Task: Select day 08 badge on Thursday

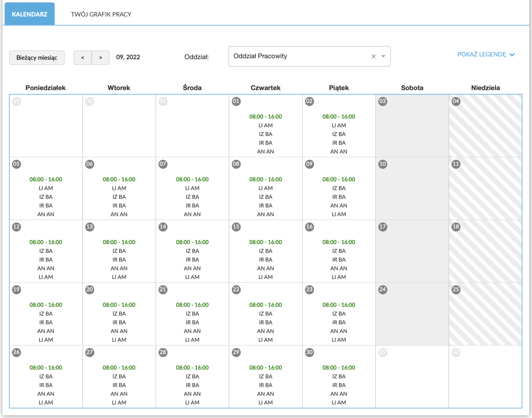Action: coord(236,164)
